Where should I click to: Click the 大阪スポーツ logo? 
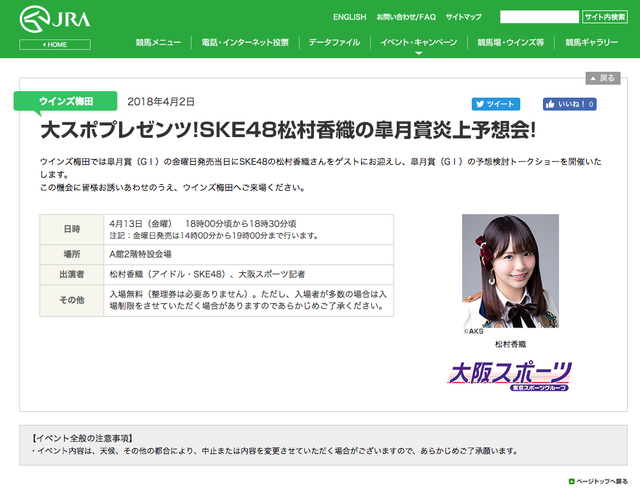point(510,376)
